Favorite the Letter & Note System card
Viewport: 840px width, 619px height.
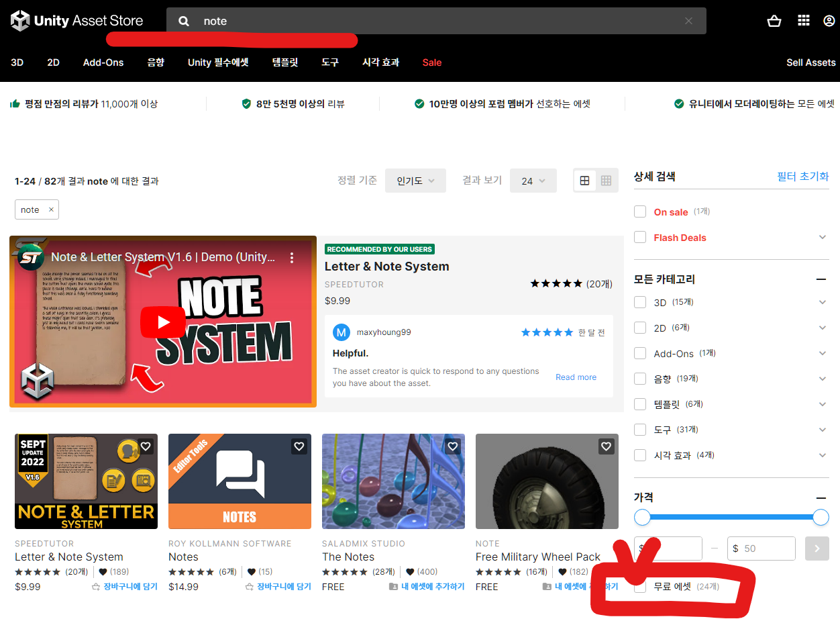[146, 446]
